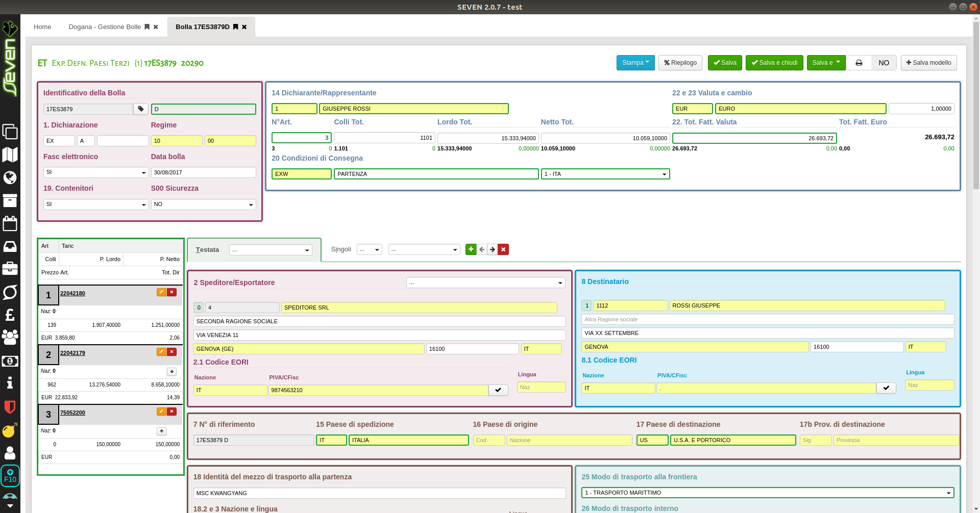Click the left arrow Singoli navigation button
Viewport: 980px width, 513px height.
click(482, 249)
